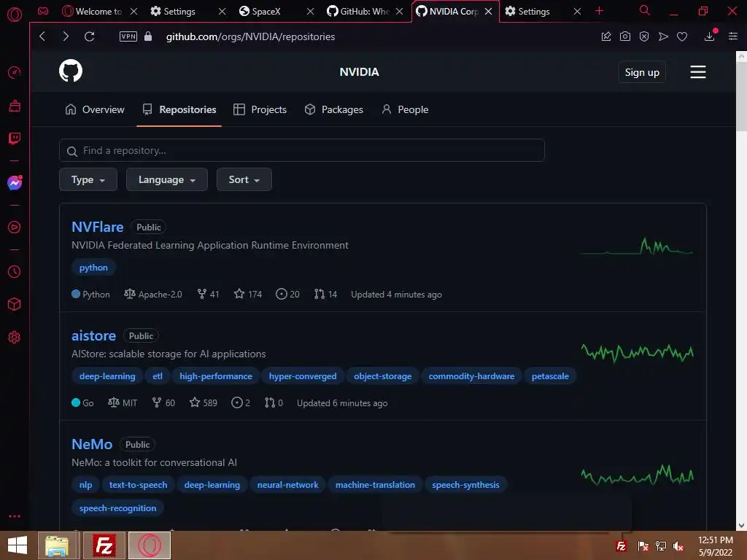The image size is (747, 560).
Task: Click the page vertical scrollbar thumb
Action: pyautogui.click(x=741, y=96)
